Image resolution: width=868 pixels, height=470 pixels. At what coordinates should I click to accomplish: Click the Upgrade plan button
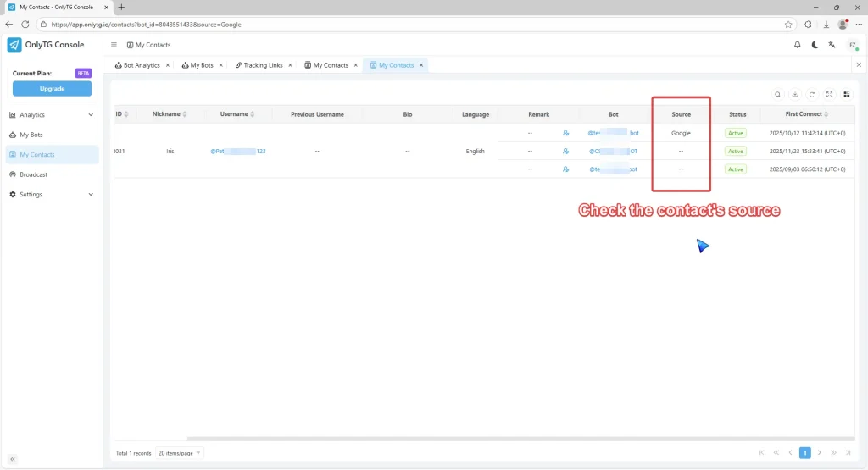pyautogui.click(x=52, y=88)
